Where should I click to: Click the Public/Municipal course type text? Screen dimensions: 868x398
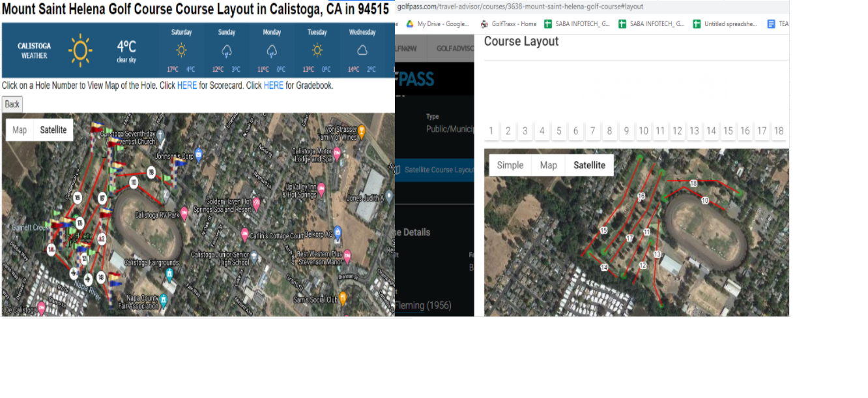(x=450, y=129)
